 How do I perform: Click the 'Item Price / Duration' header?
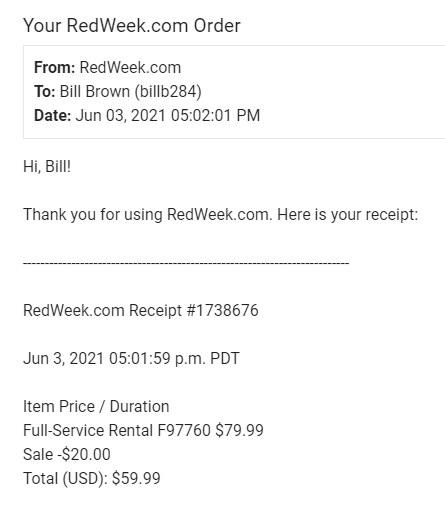[96, 406]
